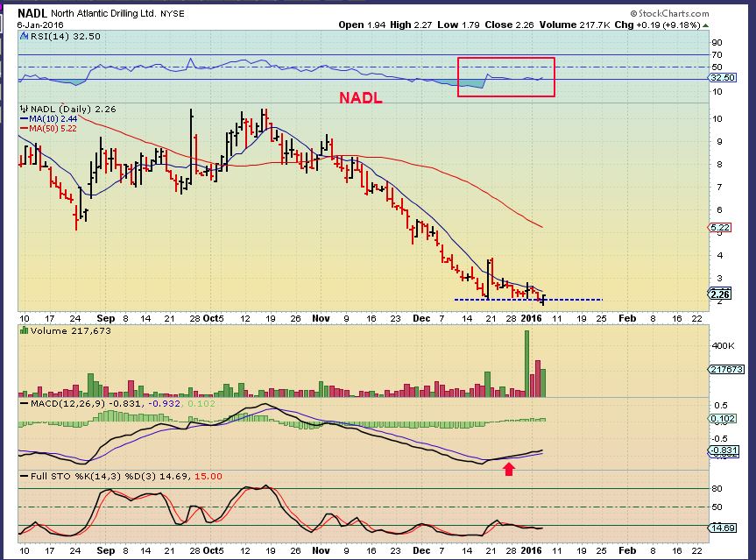Screen dimensions: 756x560
Task: Click the red 15.00 stochastic %D value
Action: pyautogui.click(x=208, y=477)
